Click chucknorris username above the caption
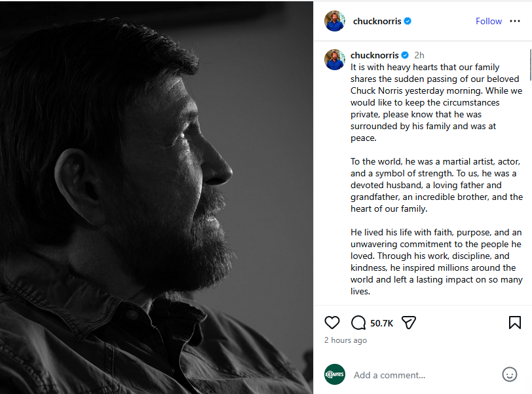The image size is (532, 394). click(x=375, y=55)
